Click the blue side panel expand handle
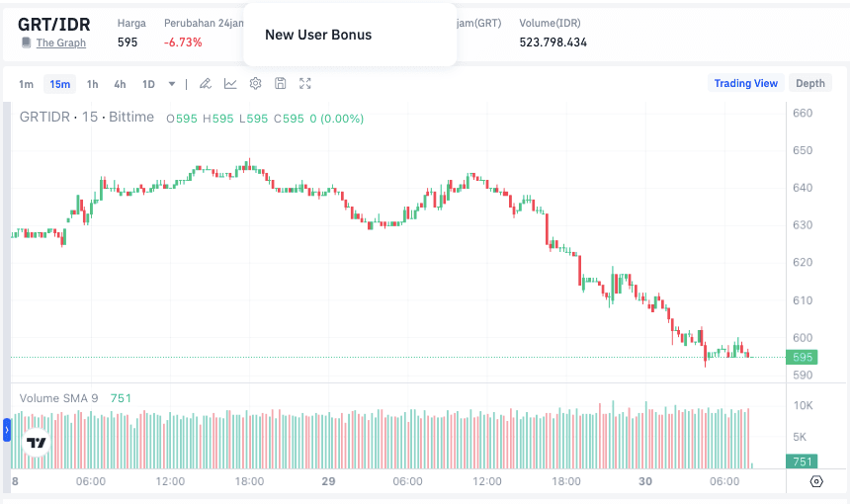 click(6, 431)
